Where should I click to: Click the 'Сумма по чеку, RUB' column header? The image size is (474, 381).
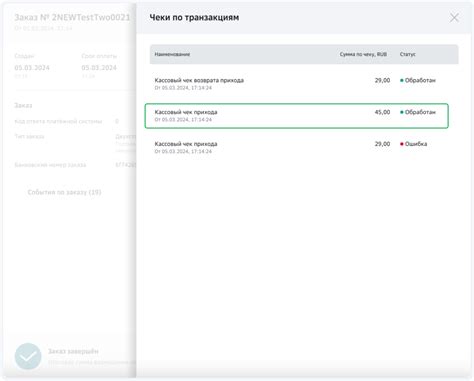[363, 54]
